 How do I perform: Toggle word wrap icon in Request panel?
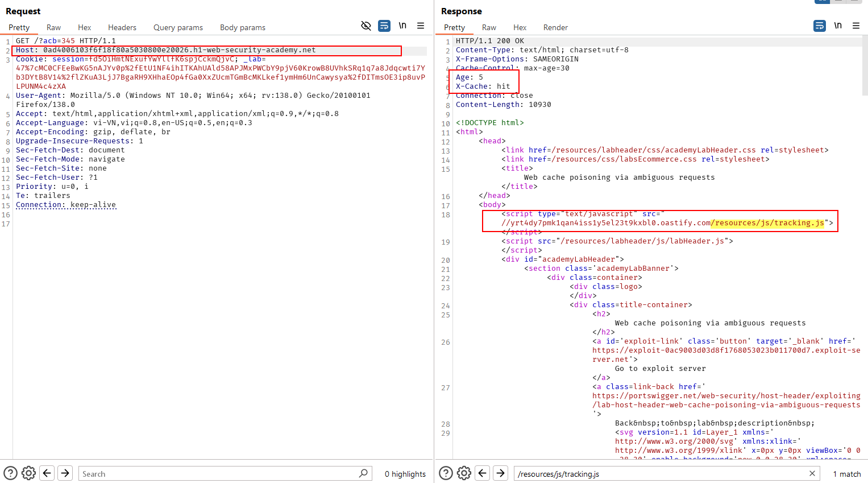[384, 26]
